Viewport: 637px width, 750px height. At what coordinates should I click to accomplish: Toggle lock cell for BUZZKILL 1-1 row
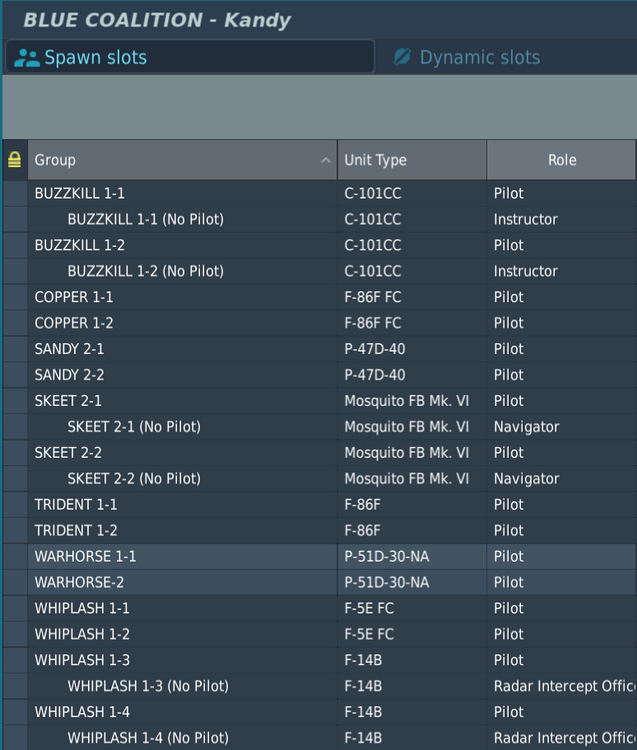(15, 193)
